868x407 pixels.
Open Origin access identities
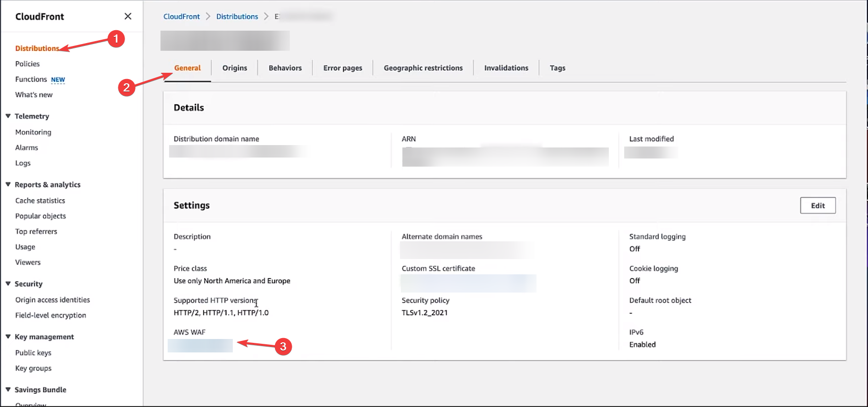click(x=53, y=300)
